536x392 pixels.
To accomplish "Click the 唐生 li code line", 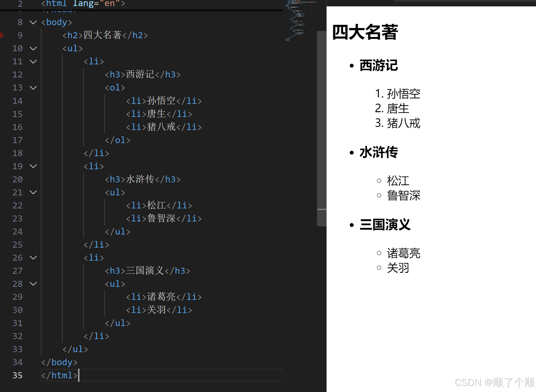I will [x=159, y=114].
